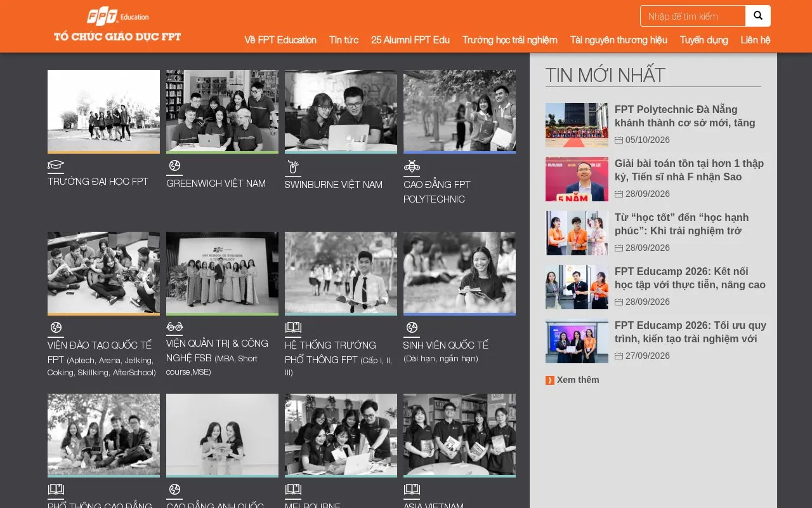Open the Swinburne Việt Nam link

click(333, 185)
